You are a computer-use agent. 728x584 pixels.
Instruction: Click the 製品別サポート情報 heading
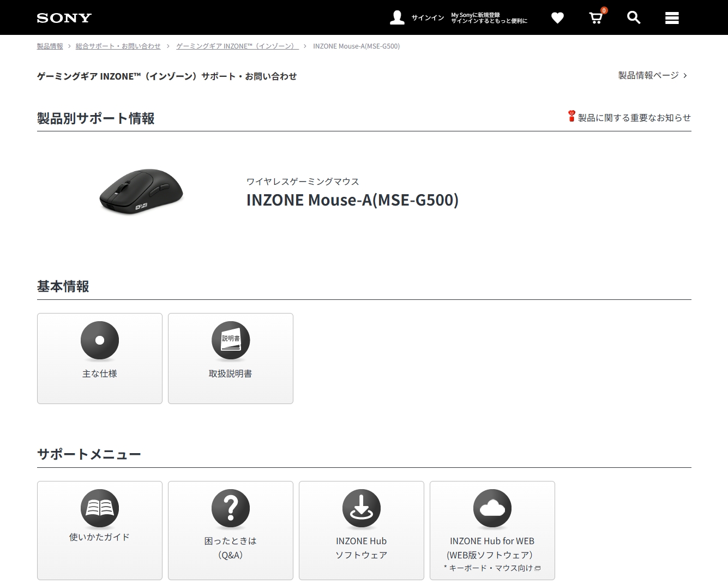click(x=95, y=118)
